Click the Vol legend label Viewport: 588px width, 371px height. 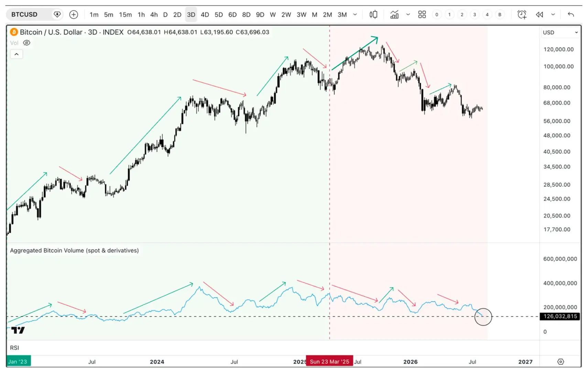[x=14, y=43]
